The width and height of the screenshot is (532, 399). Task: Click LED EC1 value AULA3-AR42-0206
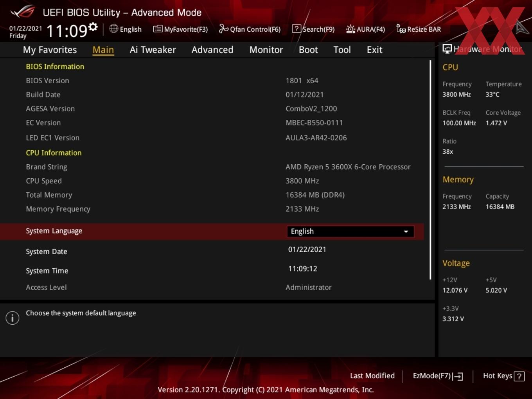pos(316,138)
